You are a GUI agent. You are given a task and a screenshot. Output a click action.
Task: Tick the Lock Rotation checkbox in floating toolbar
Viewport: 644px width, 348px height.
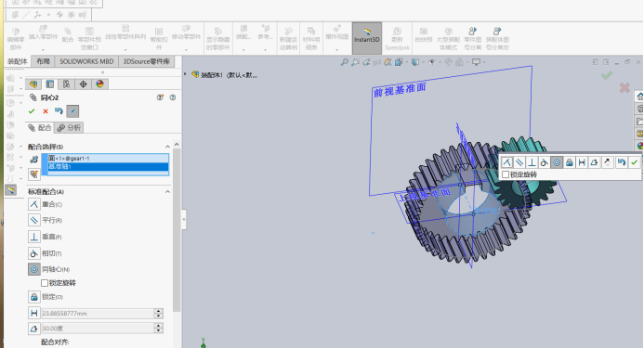tap(506, 174)
